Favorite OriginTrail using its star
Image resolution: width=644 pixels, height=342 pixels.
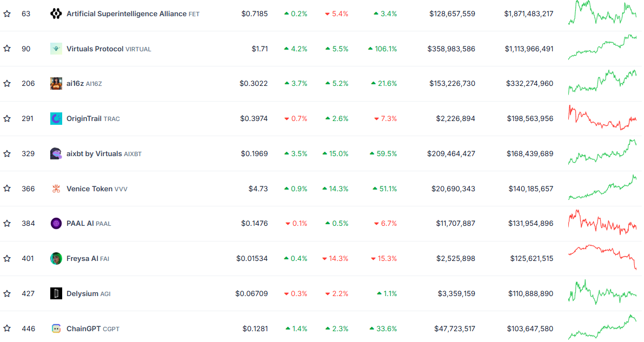click(7, 119)
